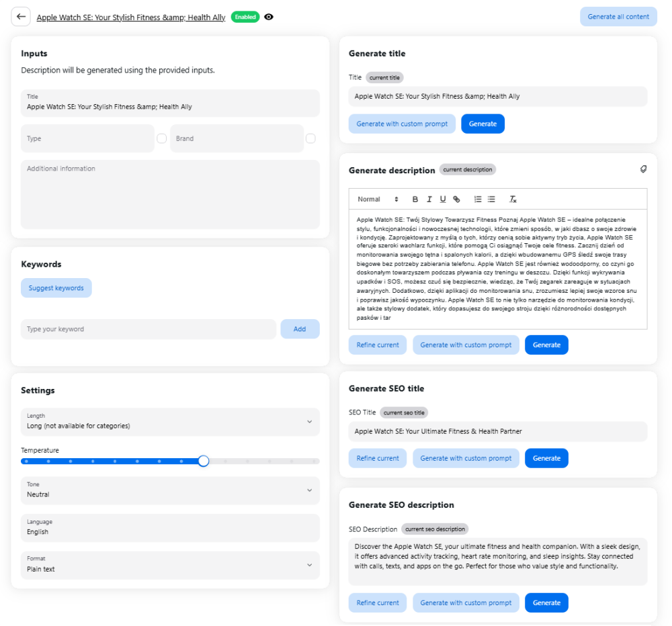Click the back arrow button
Image resolution: width=672 pixels, height=626 pixels.
[21, 17]
